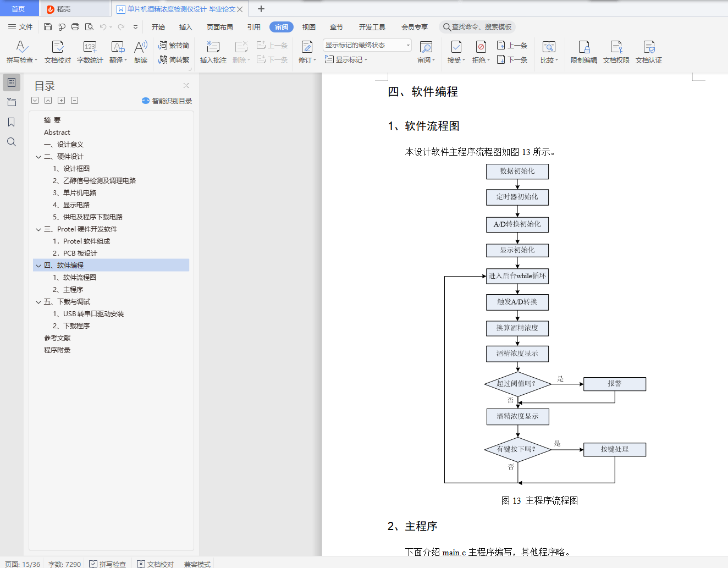Open the 比较 dropdown
Viewport: 728px width, 568px height.
[556, 60]
